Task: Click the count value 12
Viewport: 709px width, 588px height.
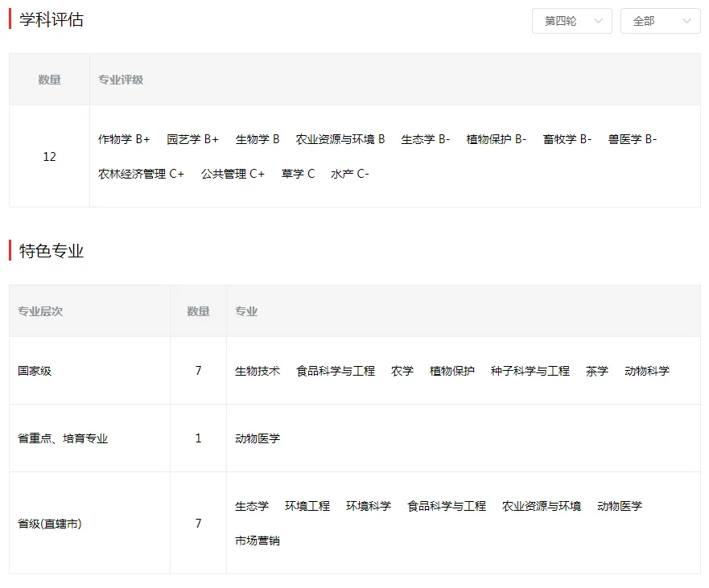Action: [49, 157]
